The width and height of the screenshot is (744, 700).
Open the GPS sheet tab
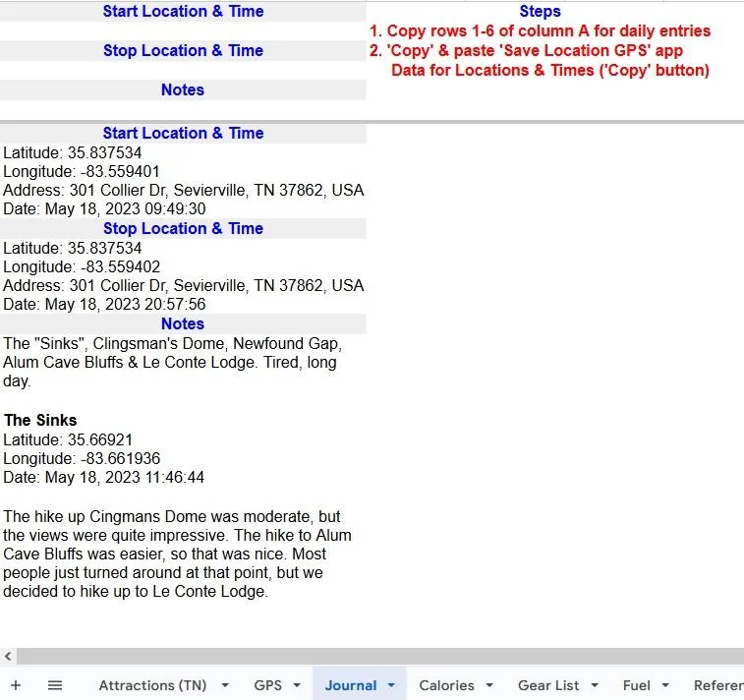tap(267, 685)
